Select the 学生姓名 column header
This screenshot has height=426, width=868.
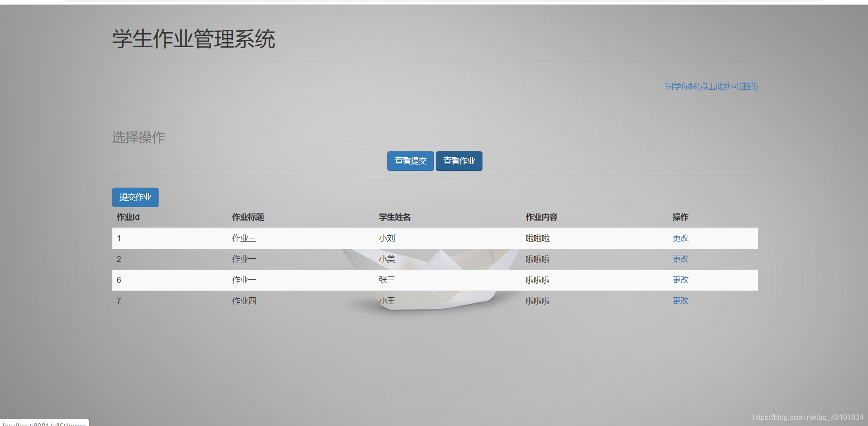[395, 217]
